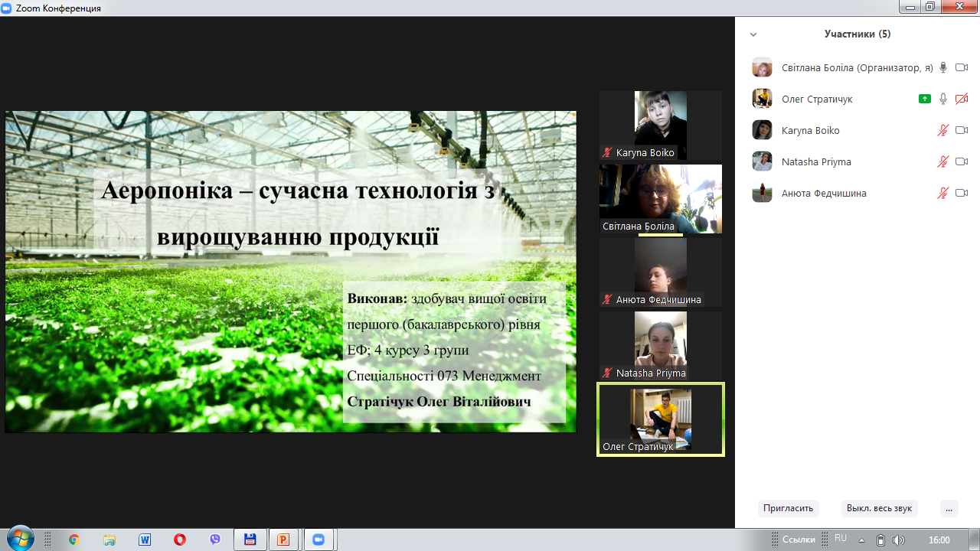
Task: Click Natasha Priyma's camera icon
Action: 962,161
